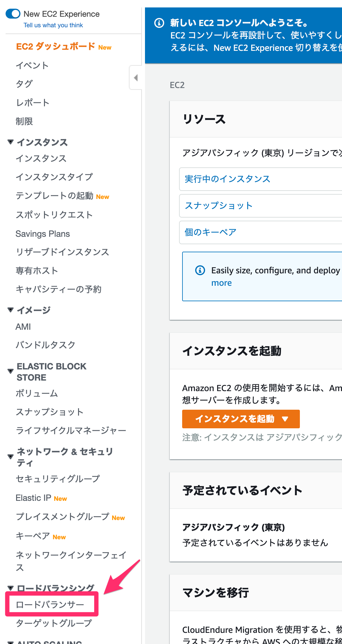Click the info icon in the blue welcome banner
This screenshot has width=342, height=644.
(159, 23)
